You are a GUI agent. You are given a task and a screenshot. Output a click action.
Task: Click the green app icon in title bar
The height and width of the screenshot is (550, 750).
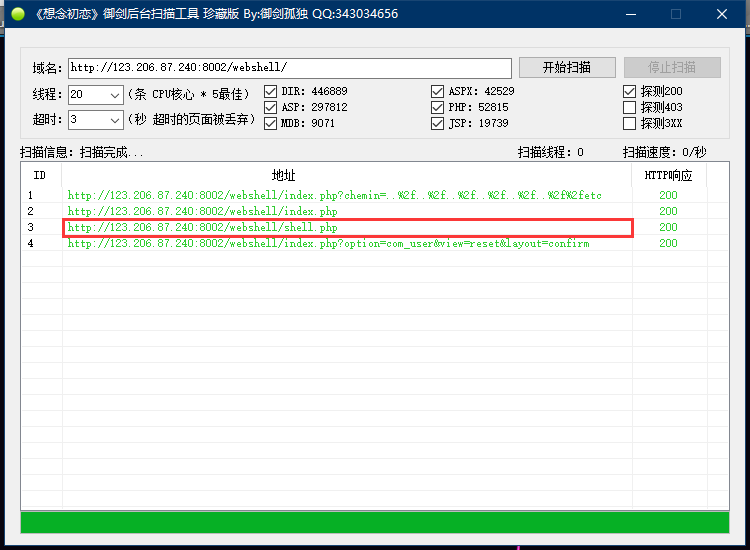pyautogui.click(x=18, y=14)
